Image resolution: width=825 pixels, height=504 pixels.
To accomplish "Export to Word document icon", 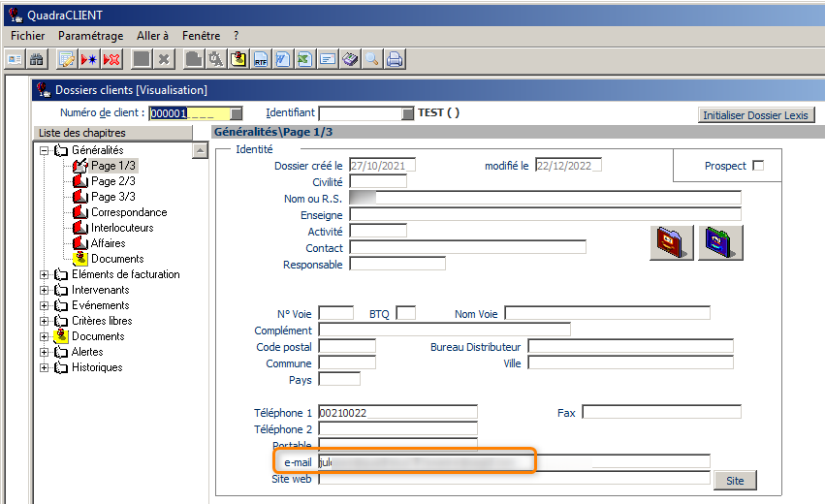I will 282,59.
